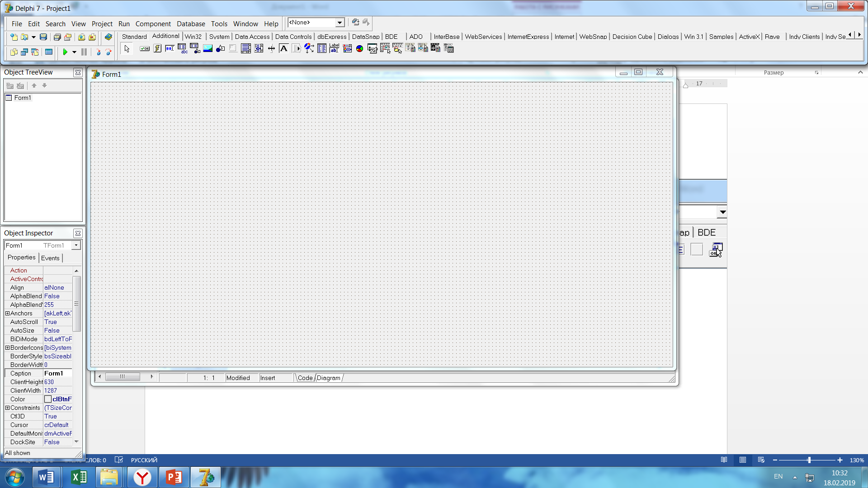Switch to Diagram tab below form
Viewport: 868px width, 488px height.
[329, 378]
